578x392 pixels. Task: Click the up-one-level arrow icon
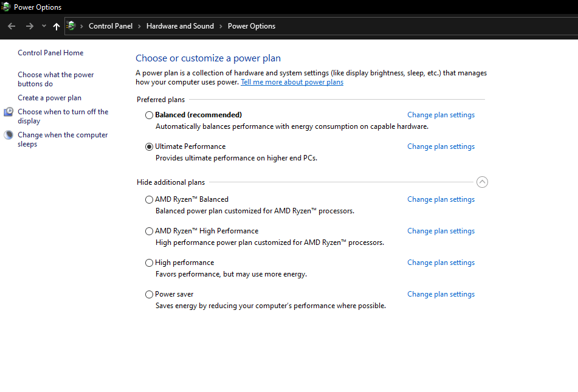56,26
